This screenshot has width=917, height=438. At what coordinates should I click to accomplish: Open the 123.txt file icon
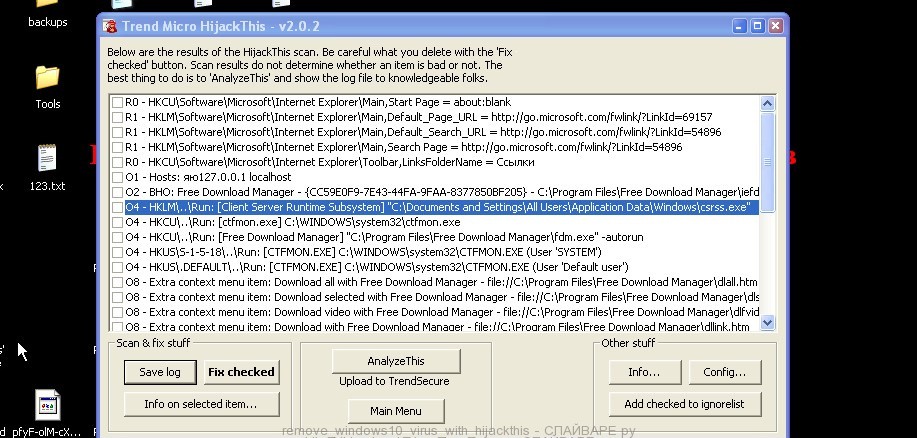pyautogui.click(x=47, y=158)
